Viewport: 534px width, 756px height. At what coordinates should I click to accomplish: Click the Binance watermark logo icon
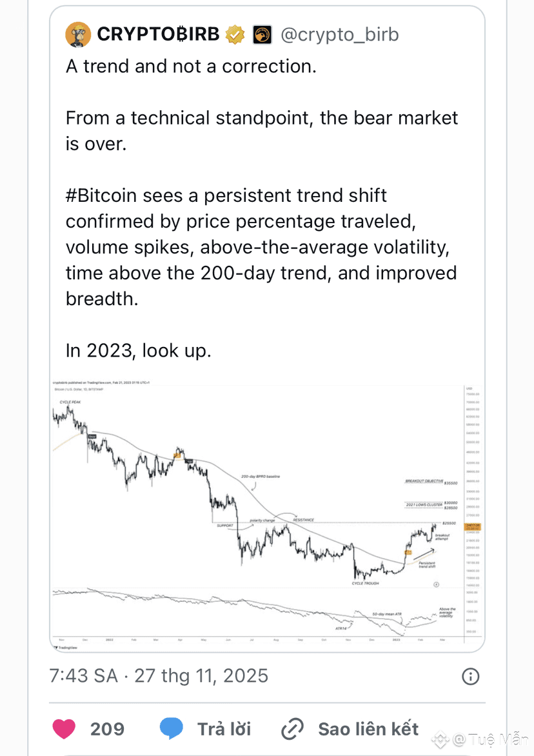[x=440, y=739]
